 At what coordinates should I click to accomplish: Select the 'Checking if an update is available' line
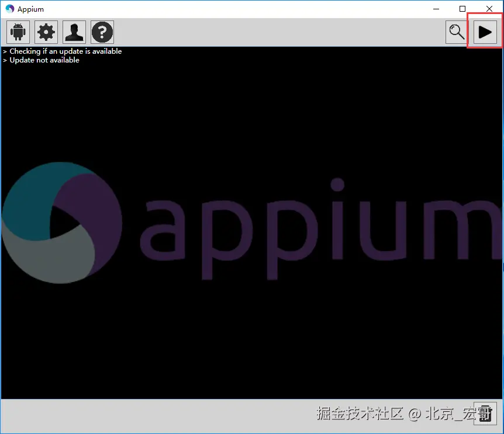(65, 51)
